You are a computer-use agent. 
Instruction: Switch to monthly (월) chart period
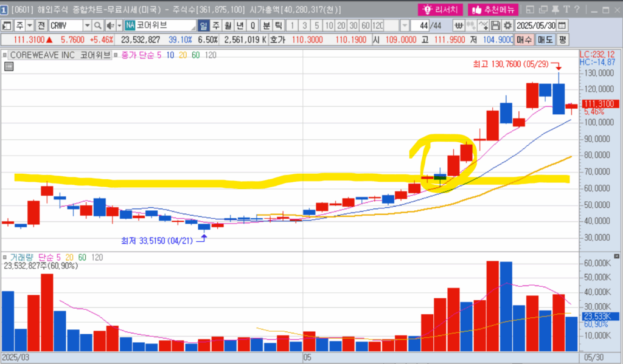coord(228,26)
